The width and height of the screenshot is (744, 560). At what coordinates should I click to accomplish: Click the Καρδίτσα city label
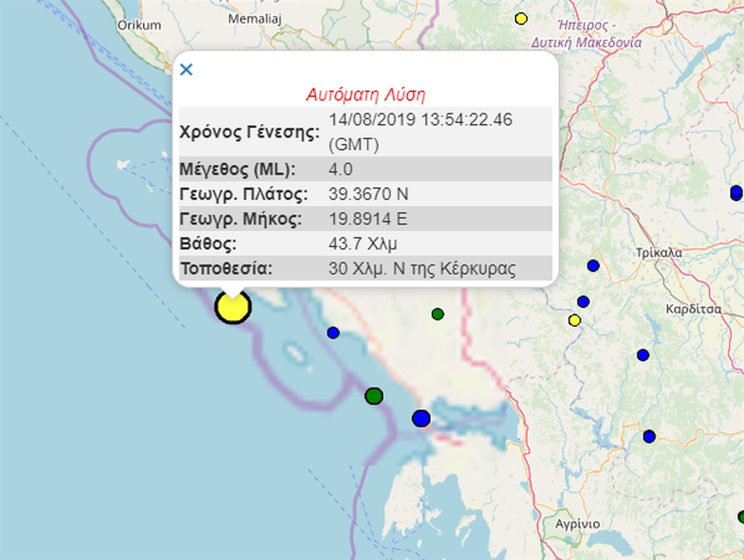(694, 309)
